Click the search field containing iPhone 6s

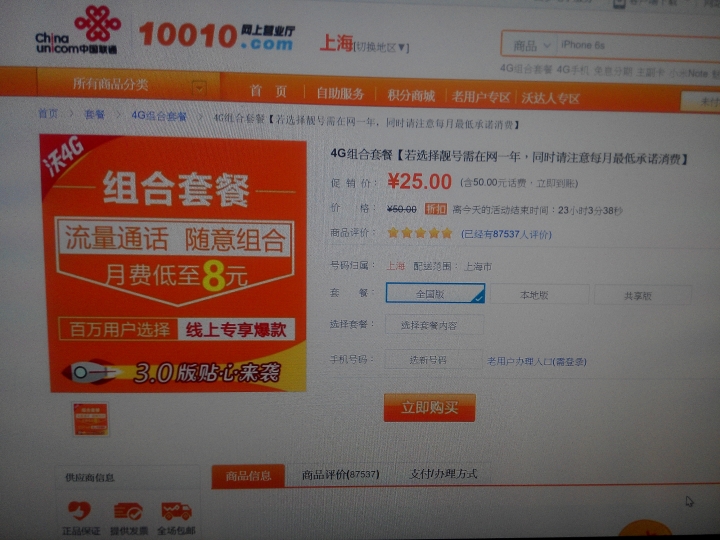tap(638, 46)
